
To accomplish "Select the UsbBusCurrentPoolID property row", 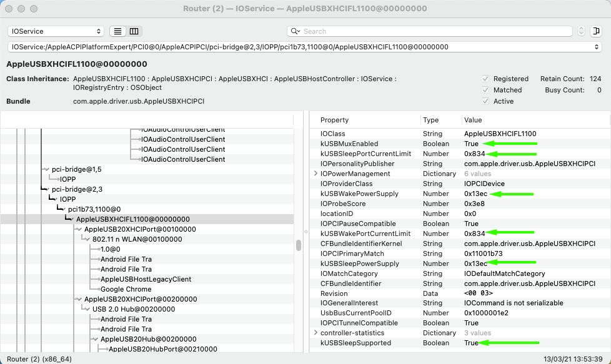I will (460, 313).
